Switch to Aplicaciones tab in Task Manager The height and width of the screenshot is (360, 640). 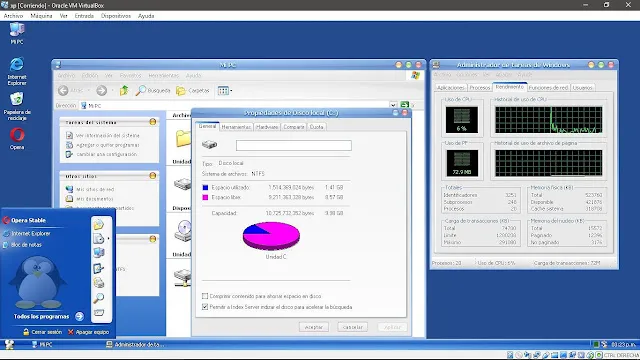pyautogui.click(x=451, y=88)
